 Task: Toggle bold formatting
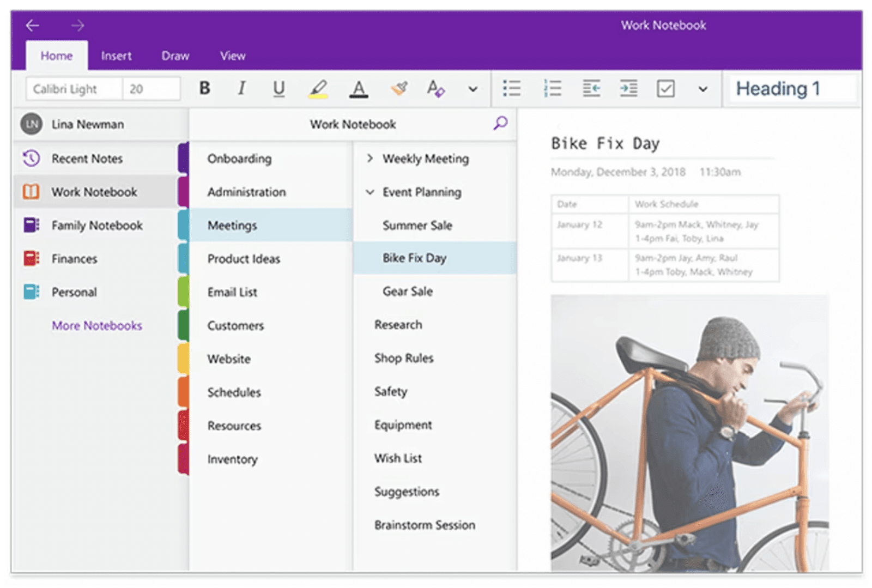205,88
